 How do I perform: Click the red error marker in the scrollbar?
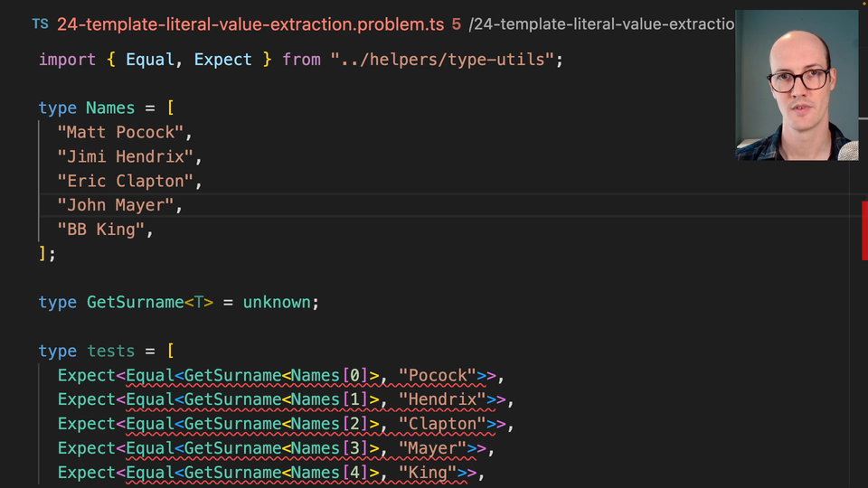pos(863,230)
